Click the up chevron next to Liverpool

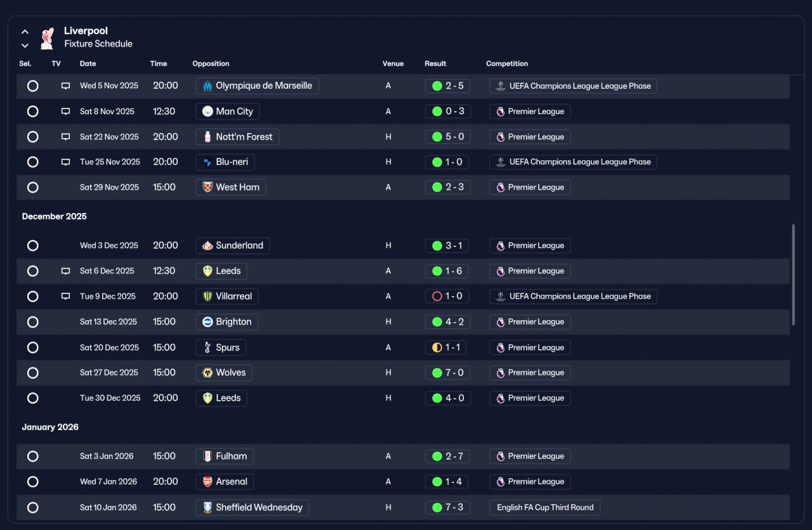[25, 32]
